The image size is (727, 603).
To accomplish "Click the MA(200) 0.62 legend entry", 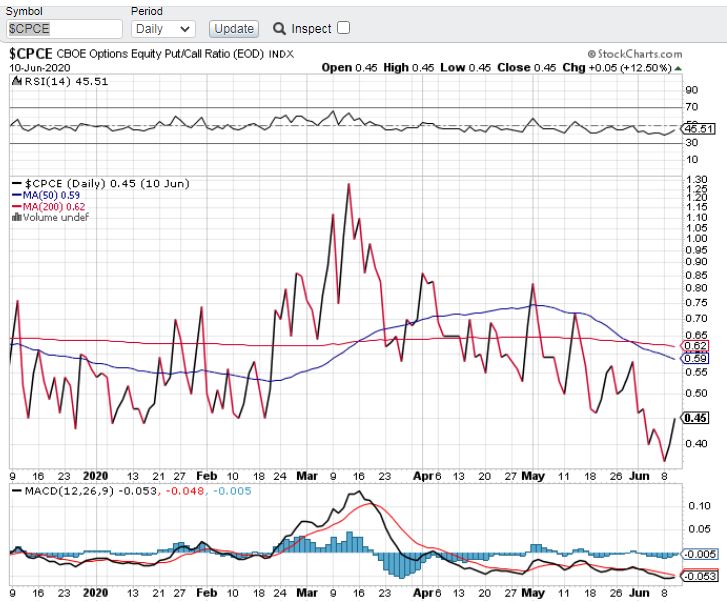I will (x=54, y=206).
